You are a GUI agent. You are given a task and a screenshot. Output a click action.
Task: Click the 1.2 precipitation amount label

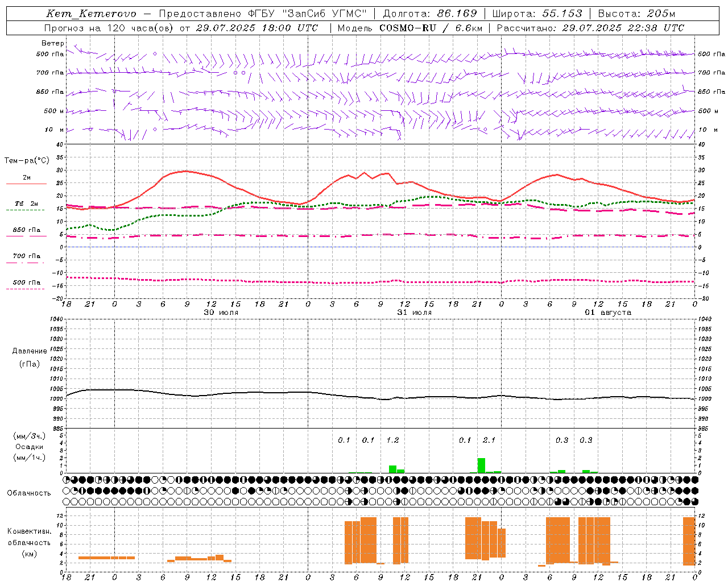[x=392, y=440]
